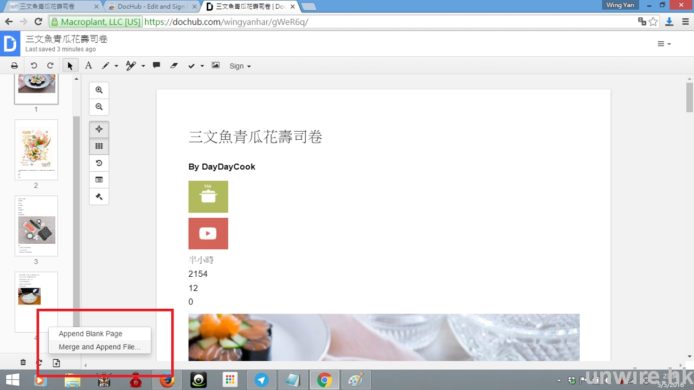The image size is (694, 390).
Task: Choose Merge and Append File option
Action: pyautogui.click(x=99, y=347)
